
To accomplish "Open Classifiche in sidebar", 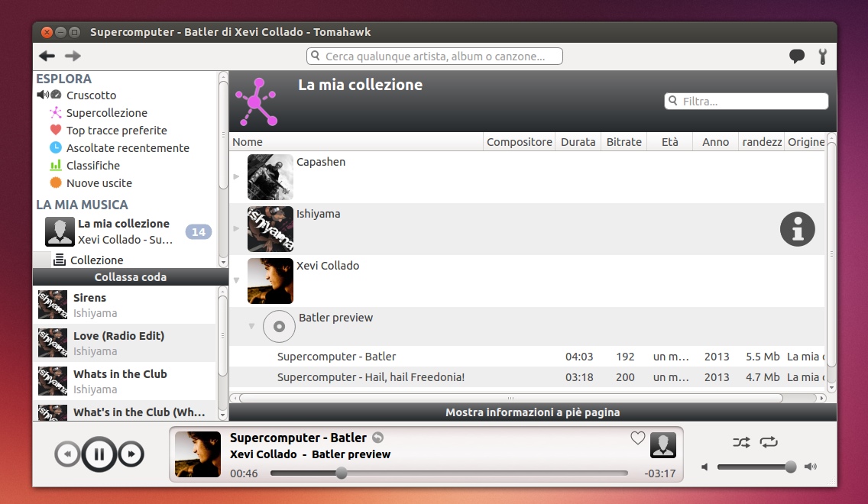I will tap(93, 166).
